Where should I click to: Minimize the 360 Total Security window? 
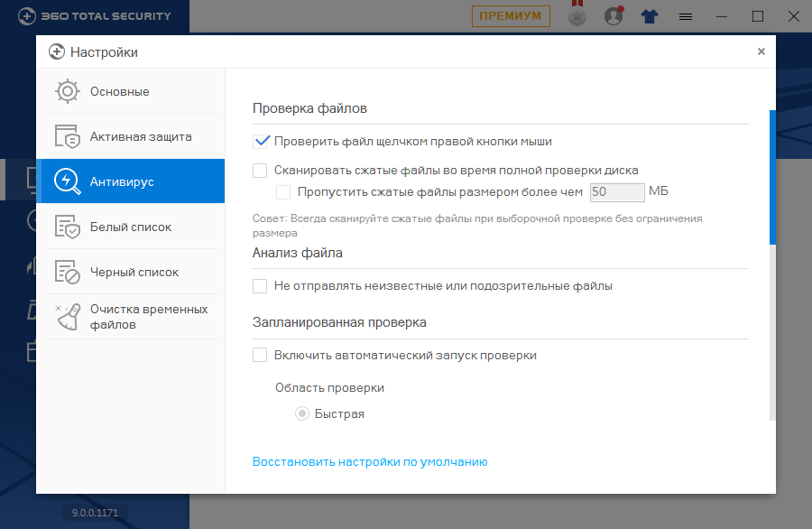coord(722,16)
